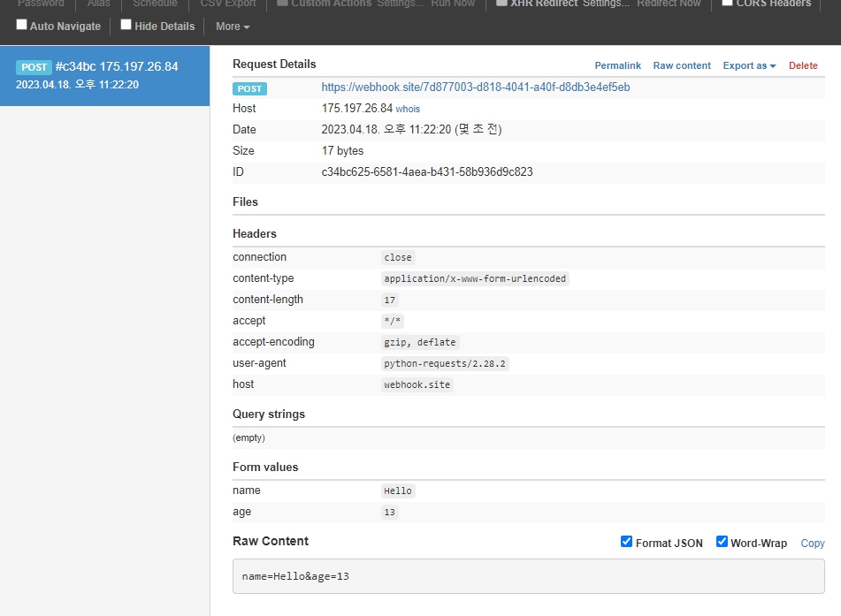Click the raw content box name=Hello&age=13

pyautogui.click(x=528, y=576)
